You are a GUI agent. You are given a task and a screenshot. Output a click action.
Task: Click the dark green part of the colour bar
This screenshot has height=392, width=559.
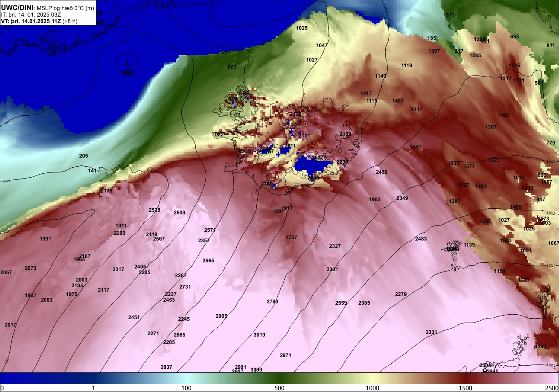tap(279, 378)
